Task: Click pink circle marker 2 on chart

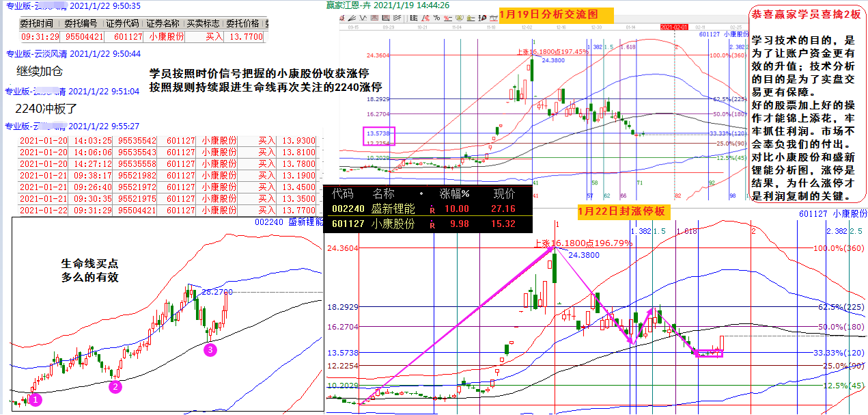Action: (116, 387)
